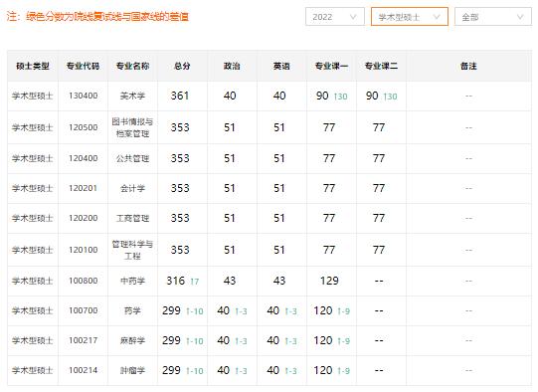Select major code 120100
The height and width of the screenshot is (392, 538).
point(83,250)
